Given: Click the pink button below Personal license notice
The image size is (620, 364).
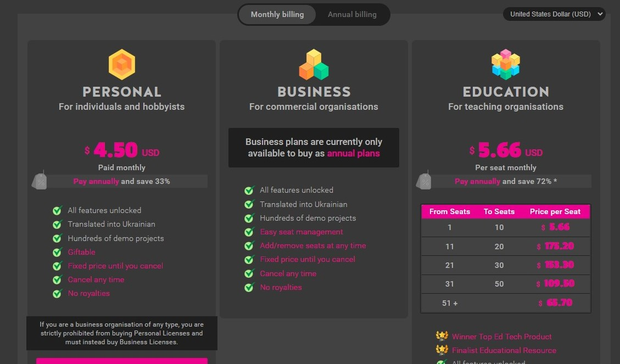Looking at the screenshot, I should pos(122,361).
